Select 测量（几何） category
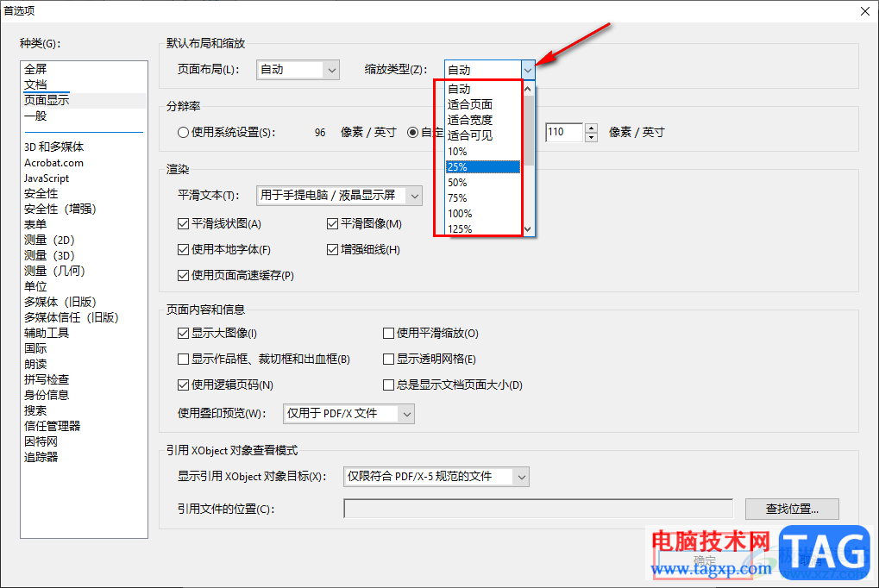879x588 pixels. coord(54,272)
